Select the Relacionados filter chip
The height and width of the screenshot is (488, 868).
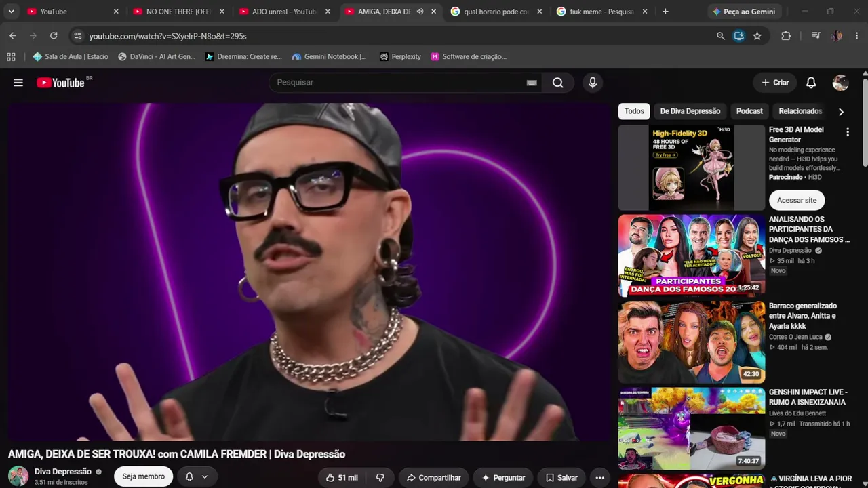(x=800, y=111)
